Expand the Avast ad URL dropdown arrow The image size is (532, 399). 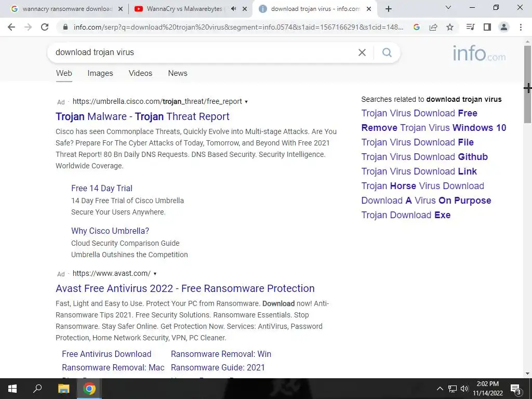tap(155, 274)
